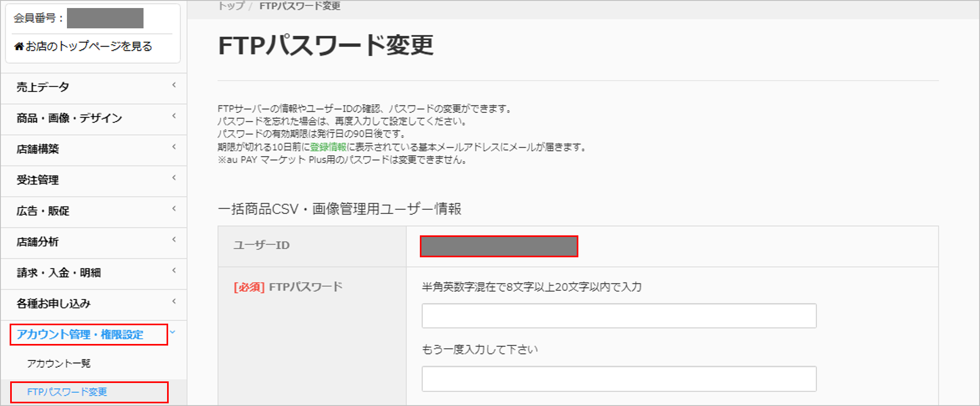Select アカウント管理・権限設定 menu
Image resolution: width=980 pixels, height=406 pixels.
point(80,335)
